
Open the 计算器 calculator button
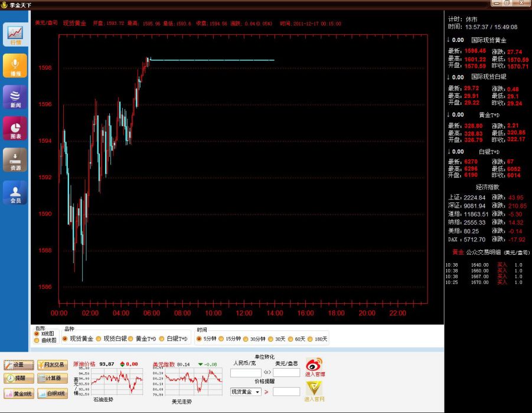(53, 378)
